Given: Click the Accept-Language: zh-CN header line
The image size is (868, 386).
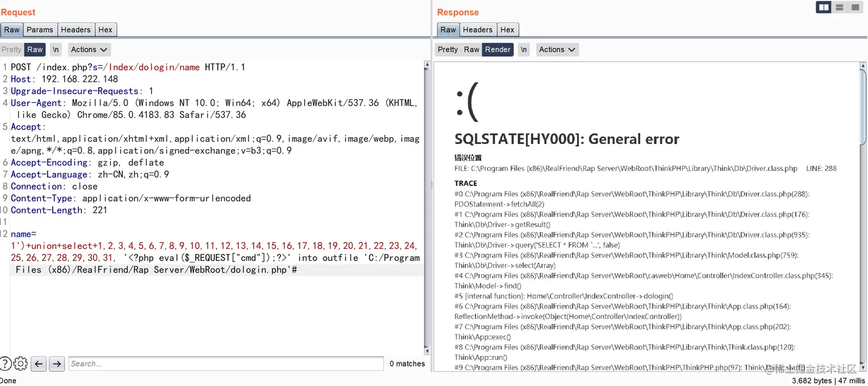Looking at the screenshot, I should click(90, 174).
